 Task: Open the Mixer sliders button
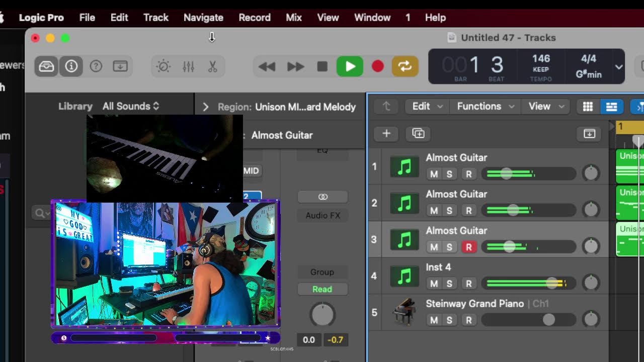pyautogui.click(x=188, y=66)
